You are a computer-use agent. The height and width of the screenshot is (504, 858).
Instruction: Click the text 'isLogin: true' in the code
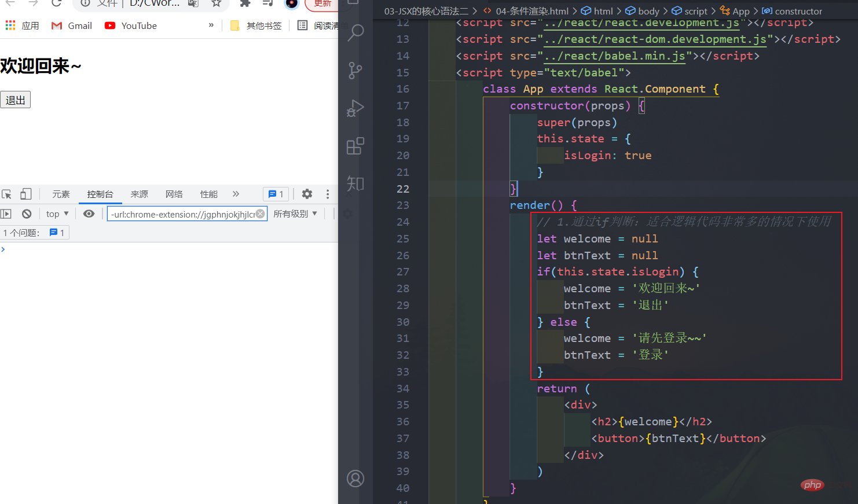coord(608,155)
